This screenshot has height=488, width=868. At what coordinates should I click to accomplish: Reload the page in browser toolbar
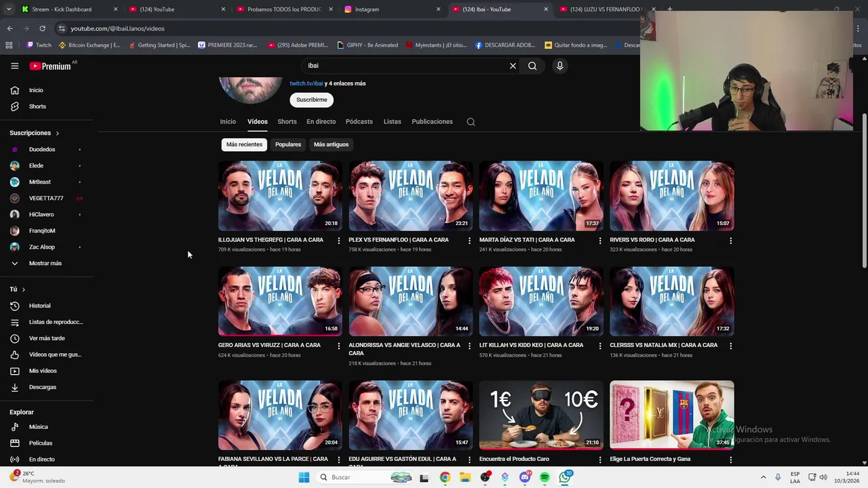coord(42,28)
